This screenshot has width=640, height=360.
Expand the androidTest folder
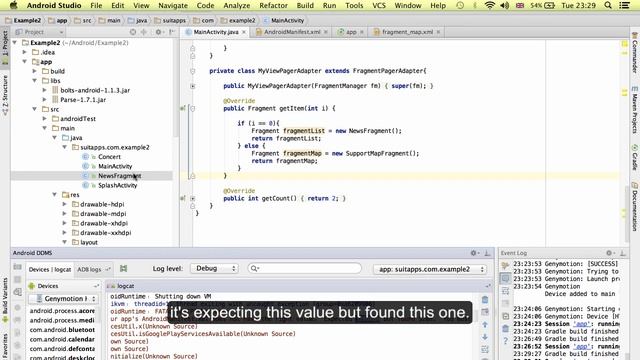tap(44, 119)
